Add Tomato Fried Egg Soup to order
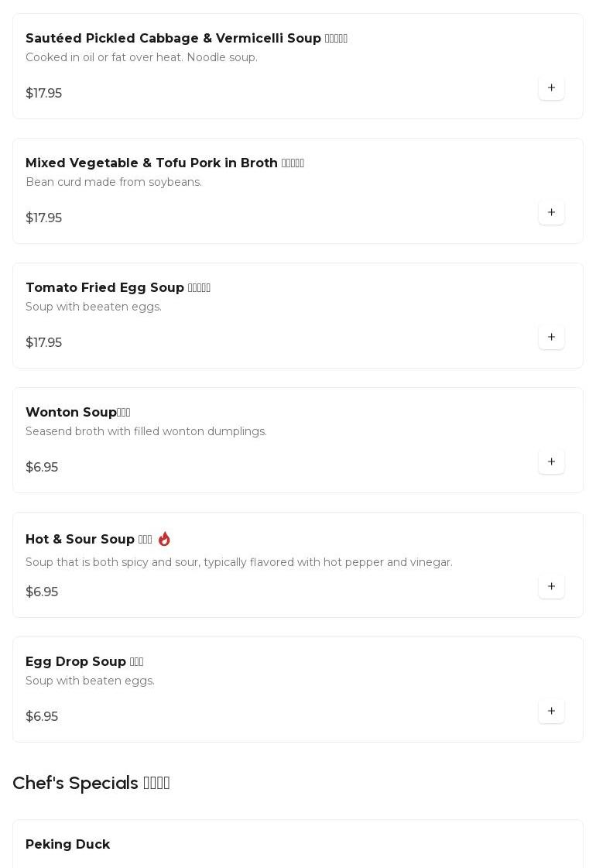This screenshot has height=868, width=596. click(551, 338)
